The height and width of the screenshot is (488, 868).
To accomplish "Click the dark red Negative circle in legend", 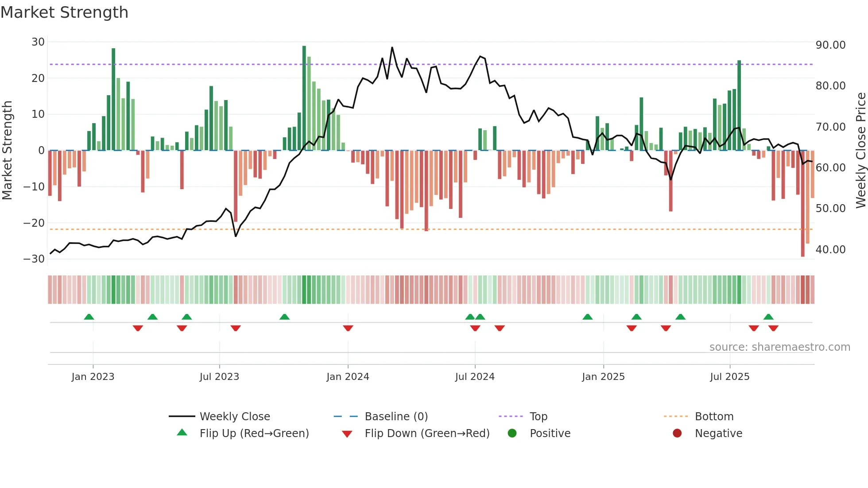I will coord(677,433).
